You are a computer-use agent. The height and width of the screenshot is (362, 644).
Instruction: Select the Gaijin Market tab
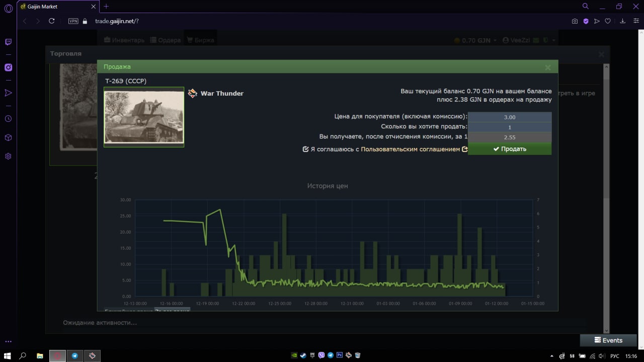pyautogui.click(x=58, y=7)
